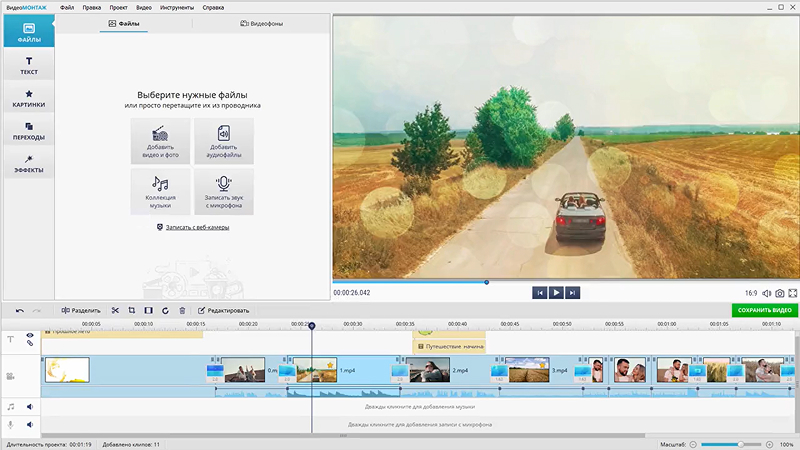The height and width of the screenshot is (450, 800).
Task: Open the Файл menu
Action: [67, 8]
